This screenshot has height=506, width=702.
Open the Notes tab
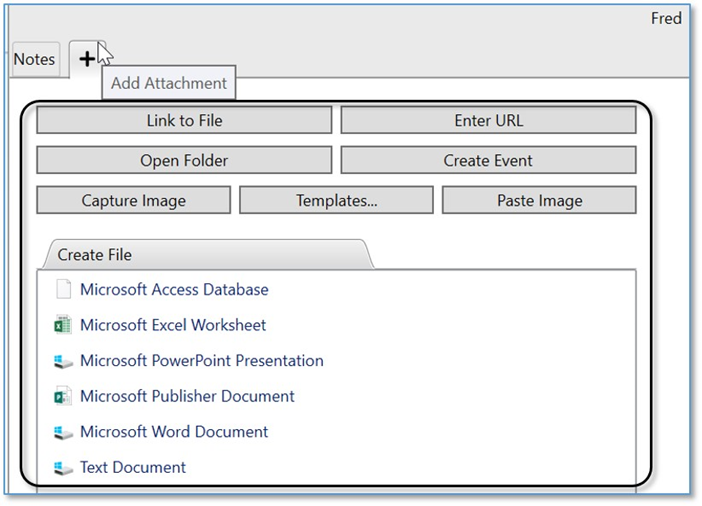(x=35, y=60)
